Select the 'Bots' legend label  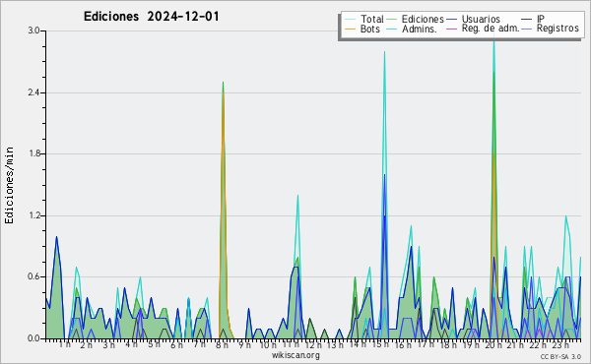click(370, 29)
